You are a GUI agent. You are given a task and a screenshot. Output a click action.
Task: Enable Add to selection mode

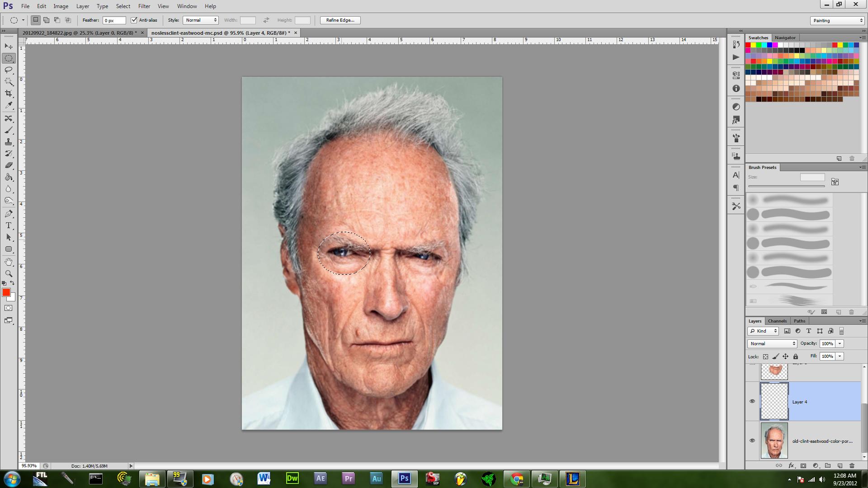[47, 20]
